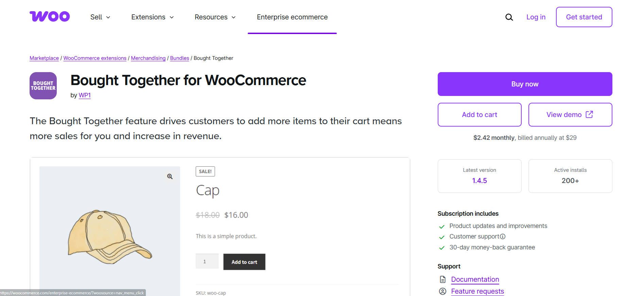Click the quantity input field
Screen dimensions: 644x296
pos(207,262)
